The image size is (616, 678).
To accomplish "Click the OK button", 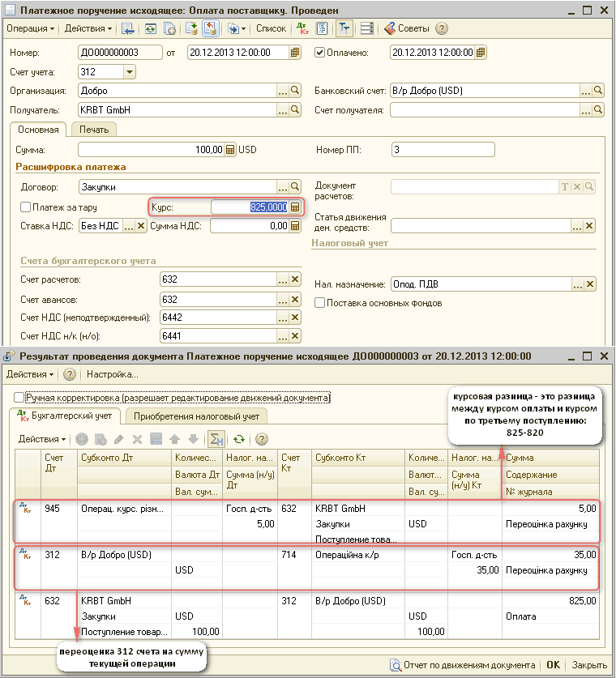I will (553, 665).
